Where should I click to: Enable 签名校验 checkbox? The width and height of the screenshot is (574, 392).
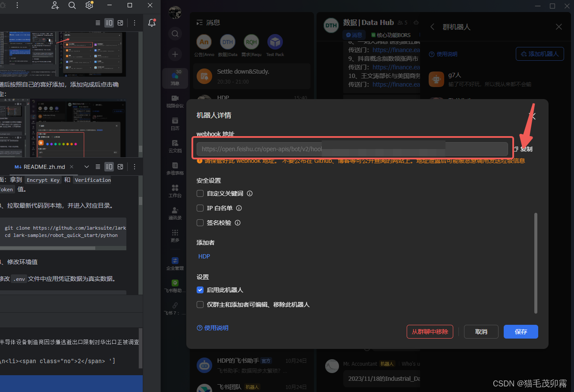pos(200,223)
